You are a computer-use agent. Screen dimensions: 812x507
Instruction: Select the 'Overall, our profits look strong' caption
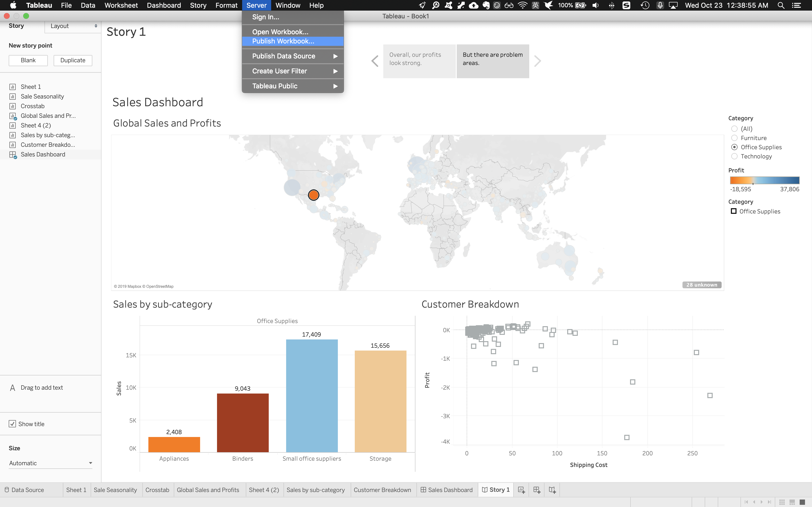tap(419, 61)
